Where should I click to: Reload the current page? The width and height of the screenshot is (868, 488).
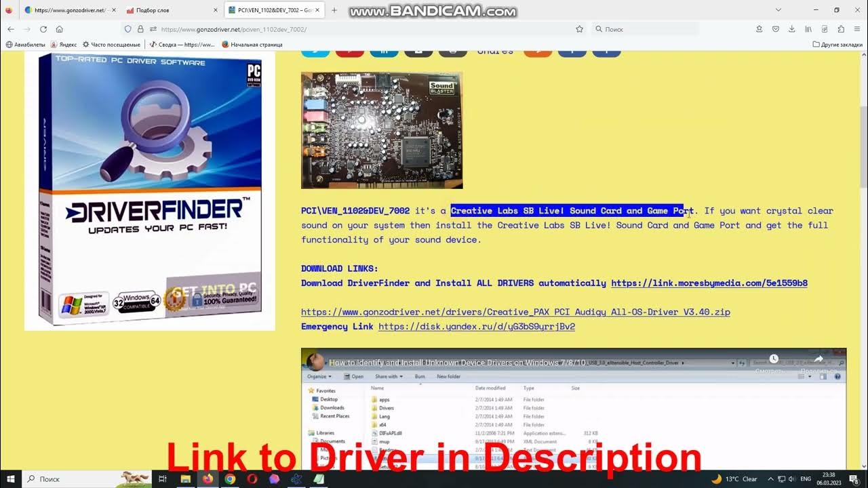[x=43, y=29]
